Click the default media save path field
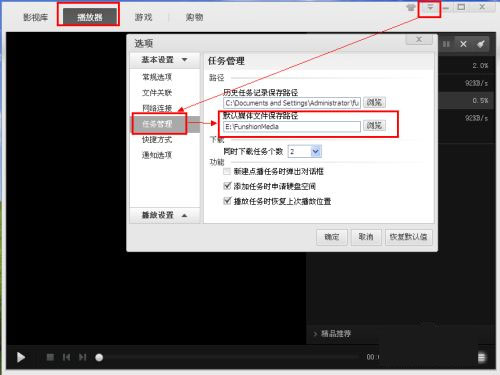Image resolution: width=500 pixels, height=375 pixels. coord(292,127)
